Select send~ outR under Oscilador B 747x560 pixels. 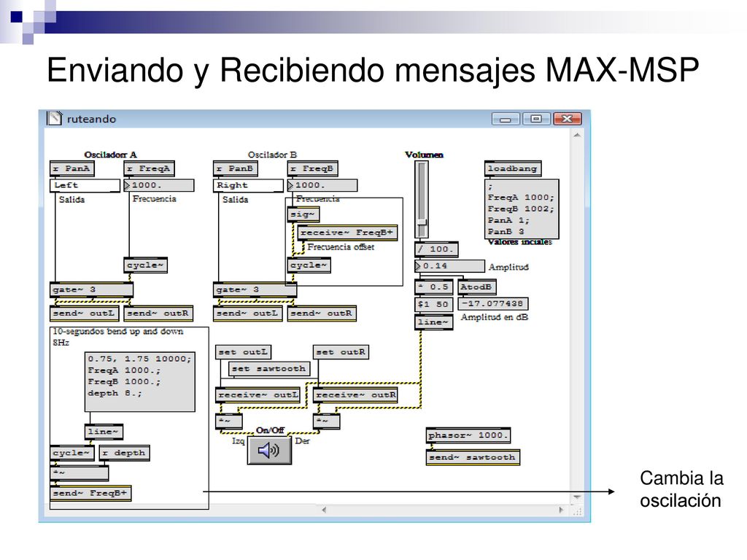[322, 314]
